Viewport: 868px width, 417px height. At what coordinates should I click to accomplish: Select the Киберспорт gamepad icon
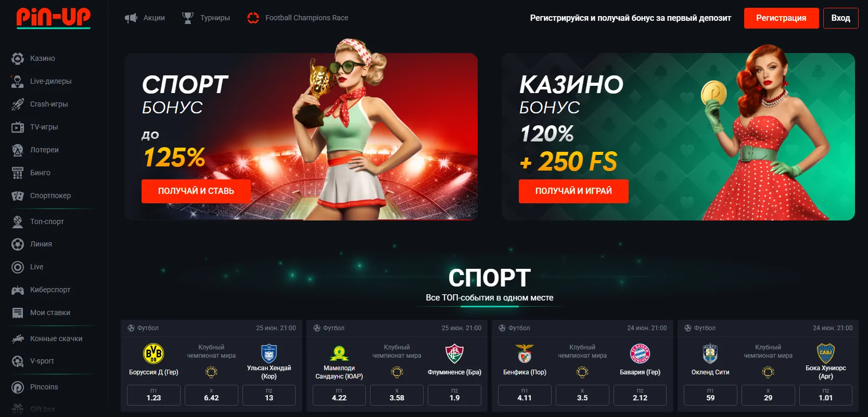18,290
